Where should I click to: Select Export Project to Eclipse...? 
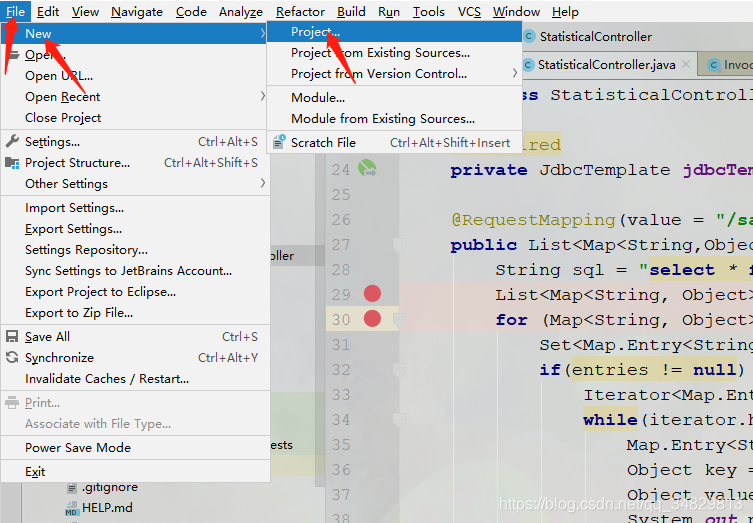tap(134, 292)
